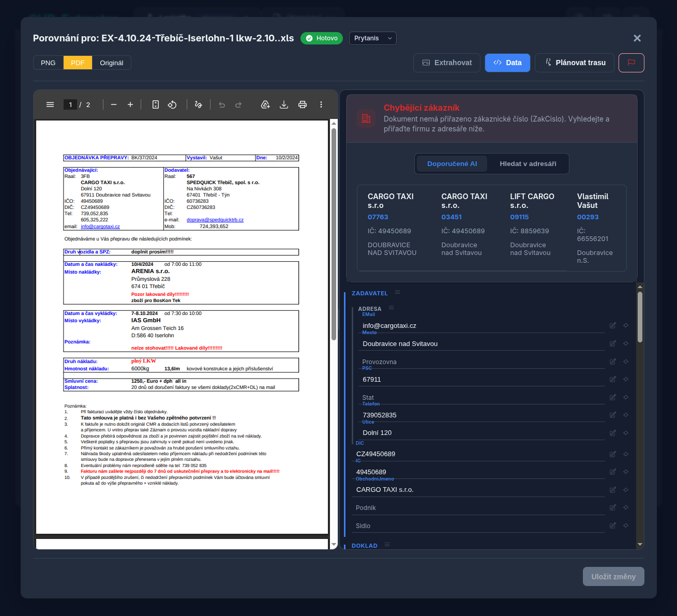Click handle icon next to DOKLAD heading
Screen dimensions: 677x616
point(387,545)
